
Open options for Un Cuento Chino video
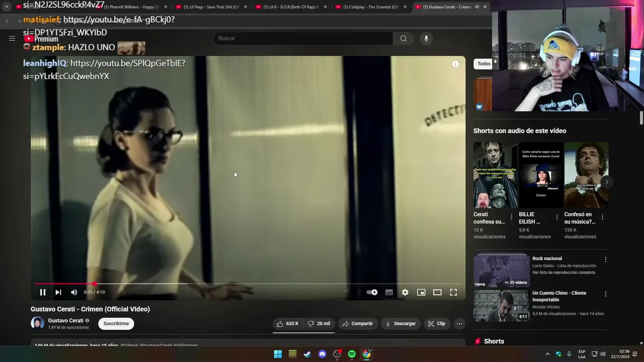(x=606, y=294)
